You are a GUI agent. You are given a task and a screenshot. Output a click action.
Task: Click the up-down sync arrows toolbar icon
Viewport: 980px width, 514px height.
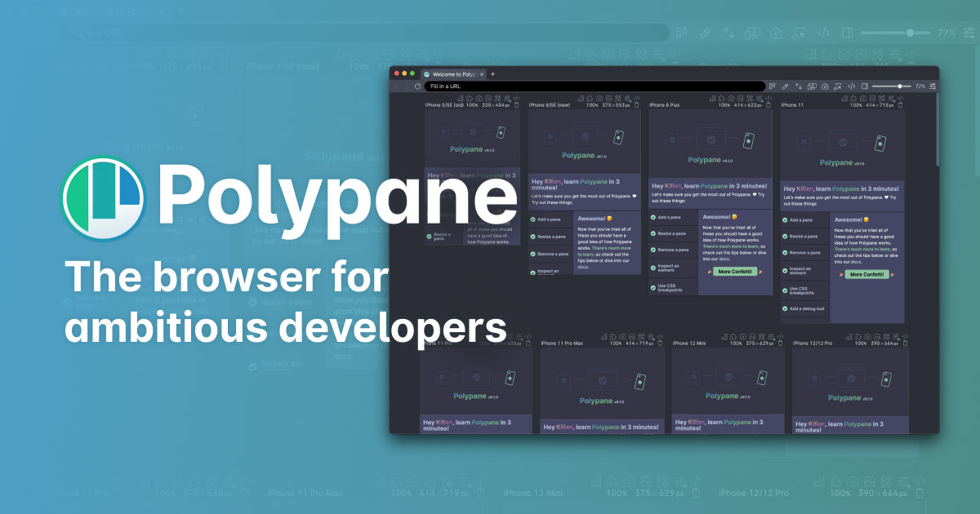[799, 86]
